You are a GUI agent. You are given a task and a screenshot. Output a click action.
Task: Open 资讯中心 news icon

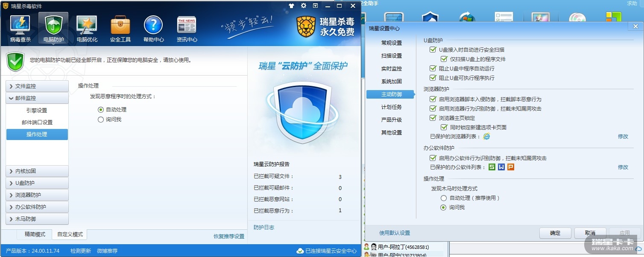187,28
